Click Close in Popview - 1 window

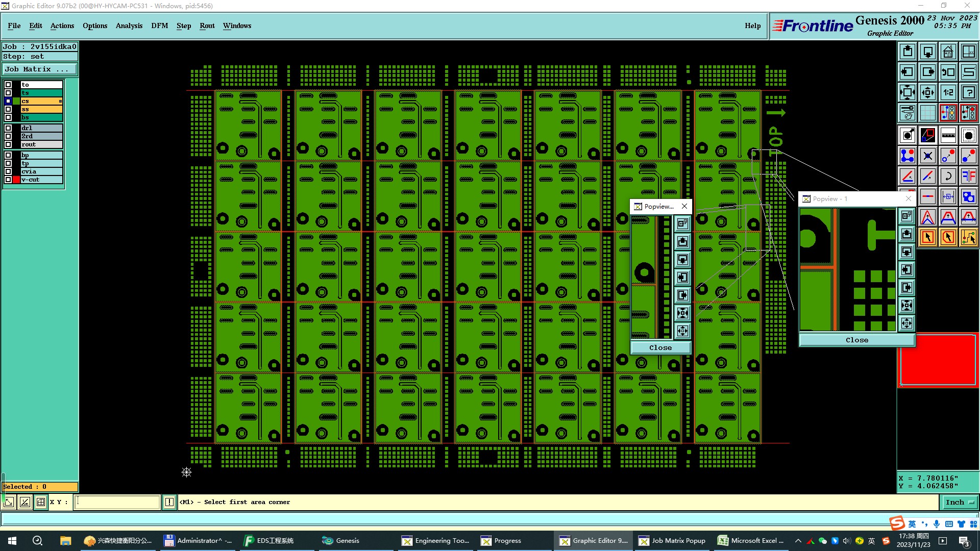(856, 340)
